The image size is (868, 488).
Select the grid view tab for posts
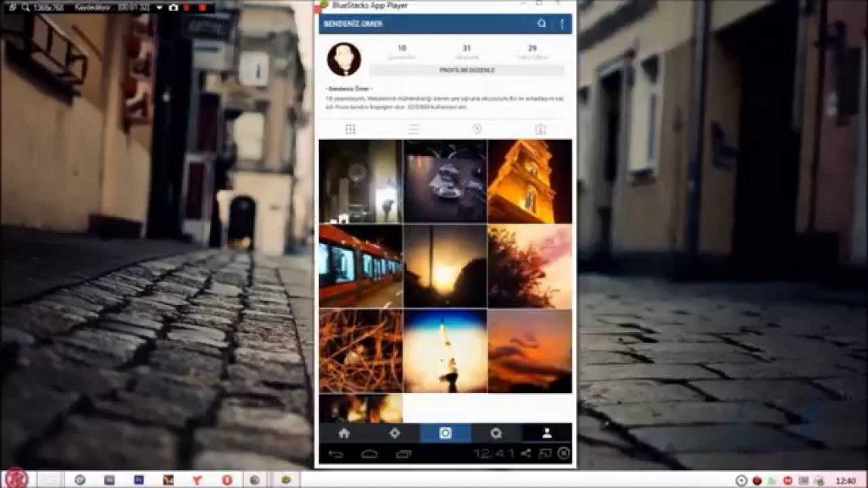click(x=350, y=129)
